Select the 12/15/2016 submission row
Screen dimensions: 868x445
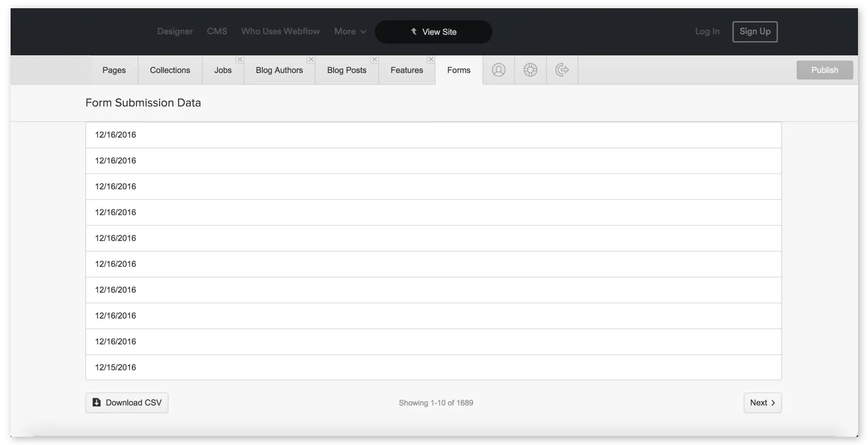point(434,367)
